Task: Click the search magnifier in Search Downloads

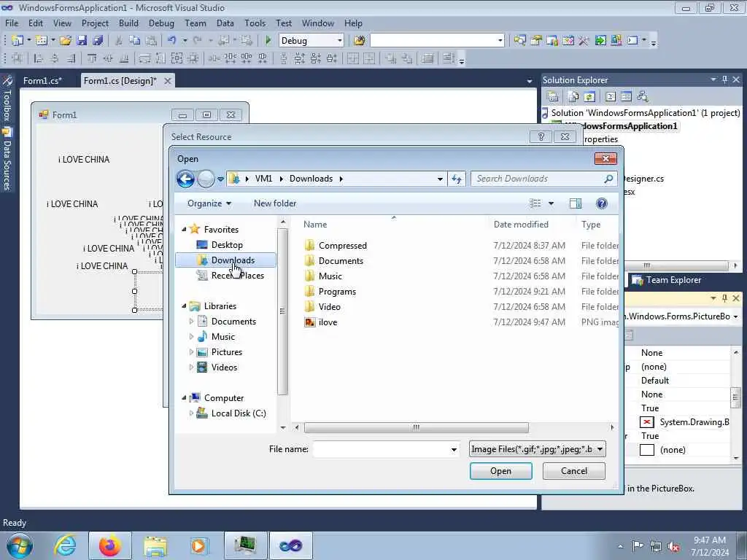Action: pyautogui.click(x=608, y=179)
